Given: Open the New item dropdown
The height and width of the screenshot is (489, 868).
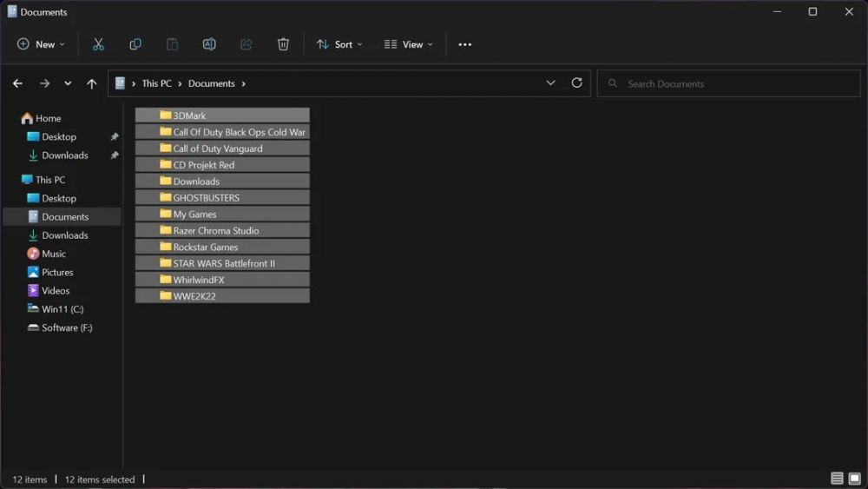Looking at the screenshot, I should coord(41,44).
